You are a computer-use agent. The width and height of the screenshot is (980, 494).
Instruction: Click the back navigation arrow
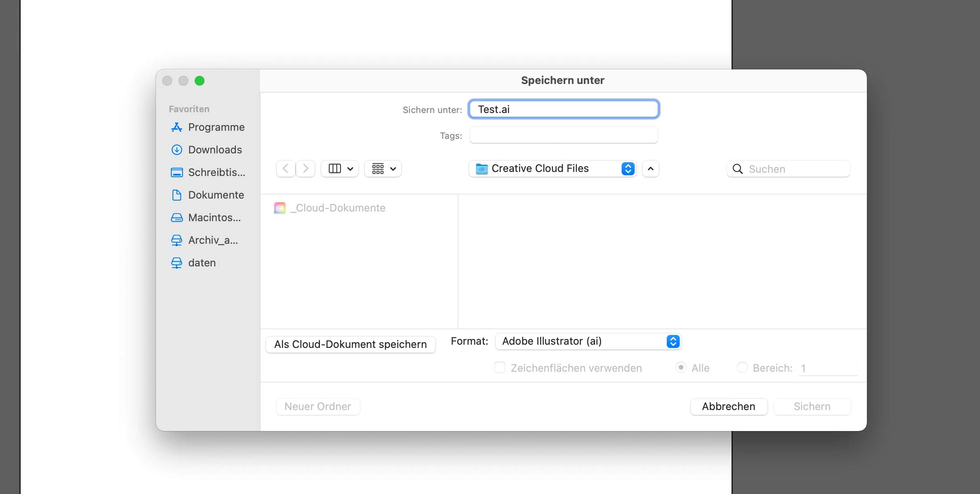tap(286, 169)
